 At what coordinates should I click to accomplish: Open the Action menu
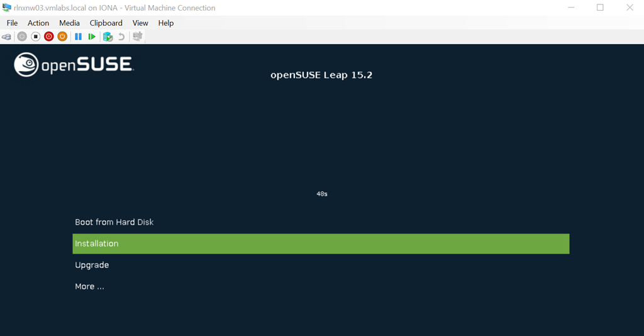pyautogui.click(x=38, y=23)
